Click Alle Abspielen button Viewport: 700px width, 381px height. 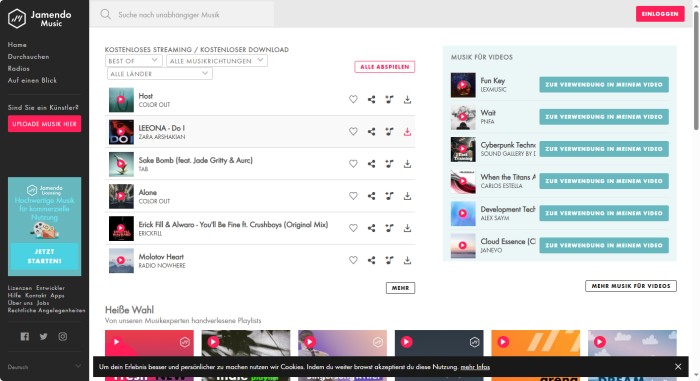point(384,67)
